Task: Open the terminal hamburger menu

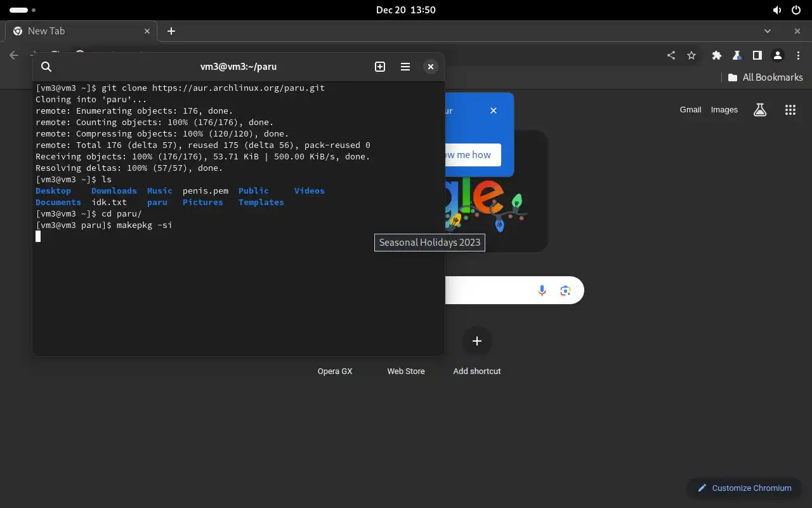Action: [405, 67]
